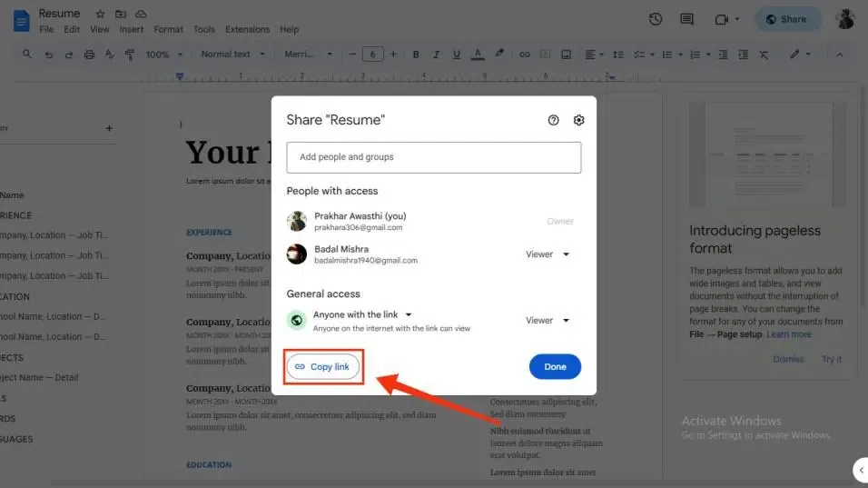Screen dimensions: 868x488
Task: Click Try it in pageless card
Action: pos(832,359)
